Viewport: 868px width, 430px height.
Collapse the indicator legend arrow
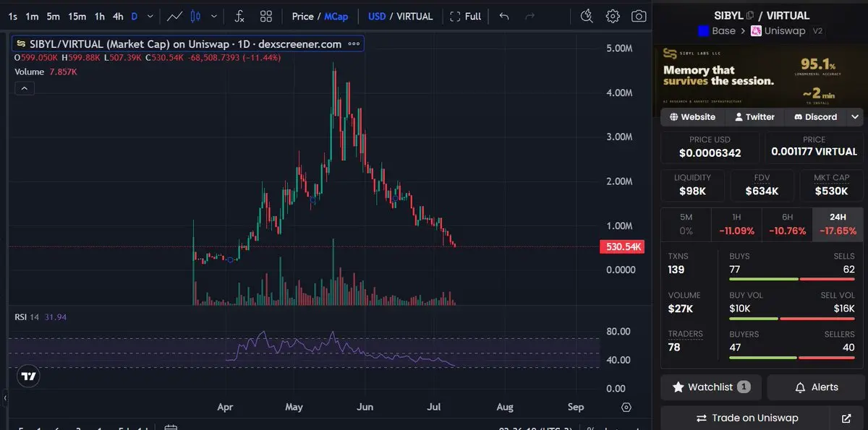click(25, 88)
